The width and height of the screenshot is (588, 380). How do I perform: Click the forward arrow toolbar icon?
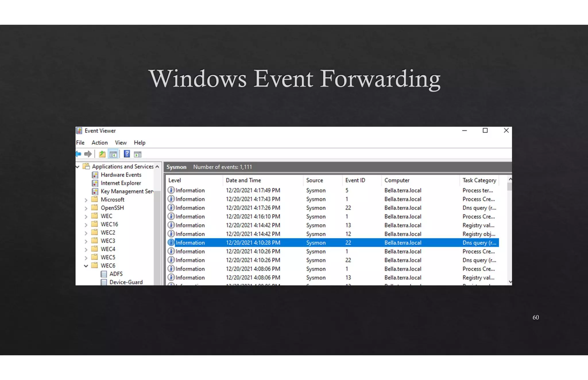click(88, 154)
